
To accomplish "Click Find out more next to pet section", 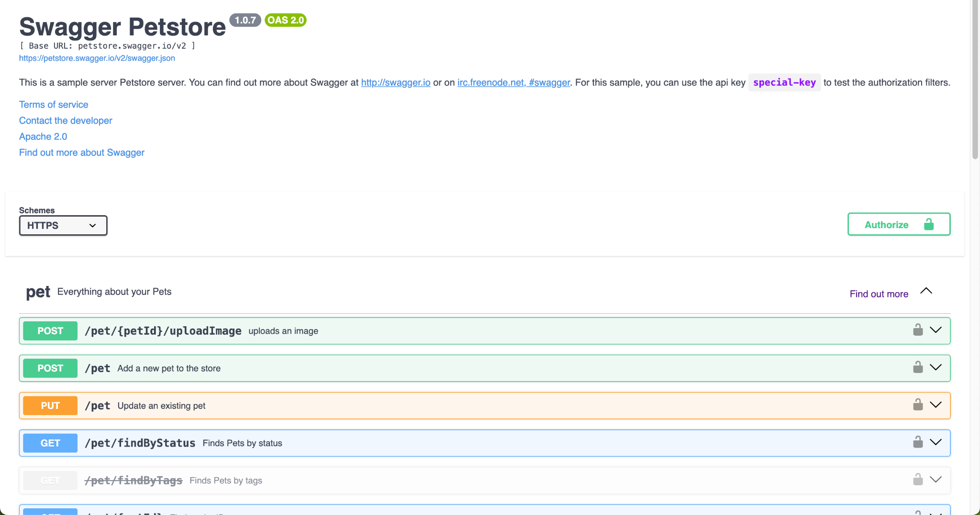I will tap(879, 294).
